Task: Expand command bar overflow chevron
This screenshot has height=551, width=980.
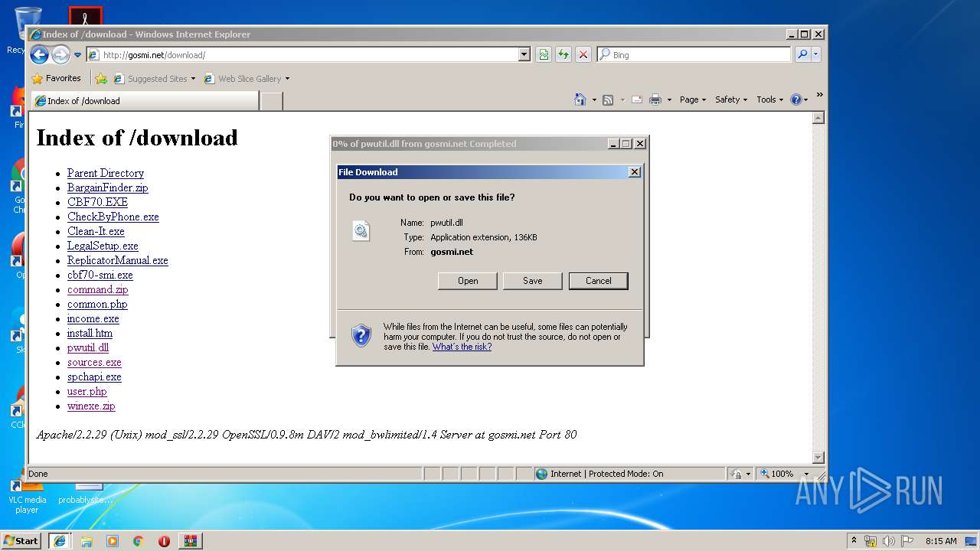Action: click(819, 95)
